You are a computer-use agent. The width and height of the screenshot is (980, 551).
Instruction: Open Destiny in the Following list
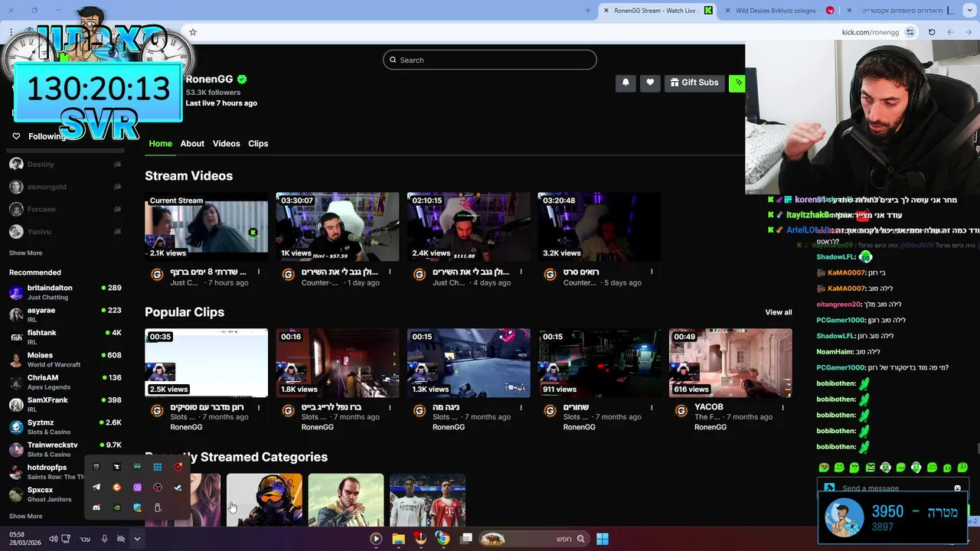[x=65, y=164]
